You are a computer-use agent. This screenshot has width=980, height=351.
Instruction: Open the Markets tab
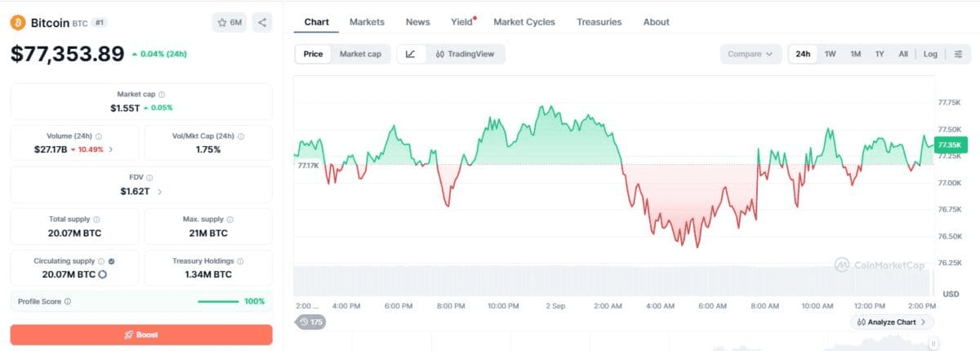pos(367,22)
